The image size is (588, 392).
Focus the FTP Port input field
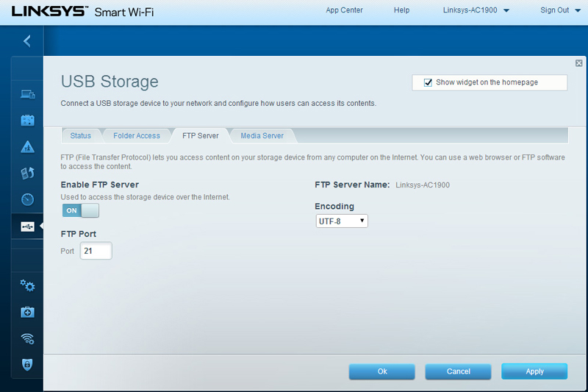pos(96,251)
